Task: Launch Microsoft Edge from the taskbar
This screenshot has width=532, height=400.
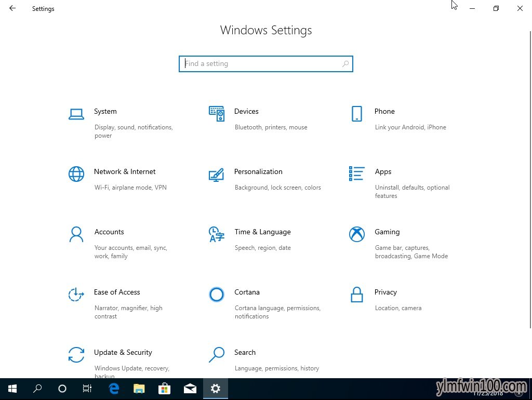Action: 114,389
